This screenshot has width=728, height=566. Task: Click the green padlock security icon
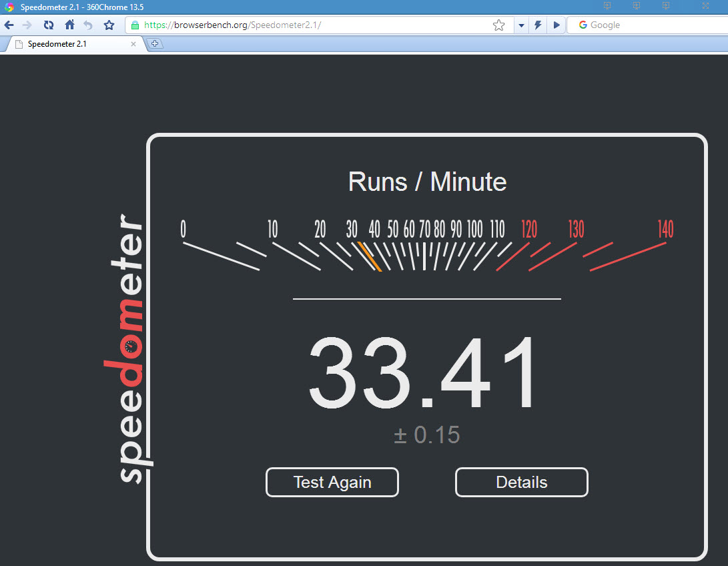coord(135,25)
